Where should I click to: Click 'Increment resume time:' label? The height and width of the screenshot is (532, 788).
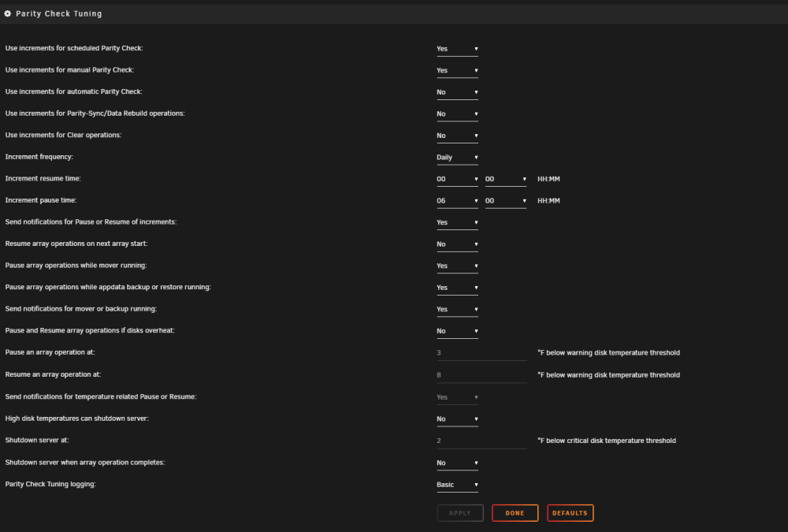(43, 178)
